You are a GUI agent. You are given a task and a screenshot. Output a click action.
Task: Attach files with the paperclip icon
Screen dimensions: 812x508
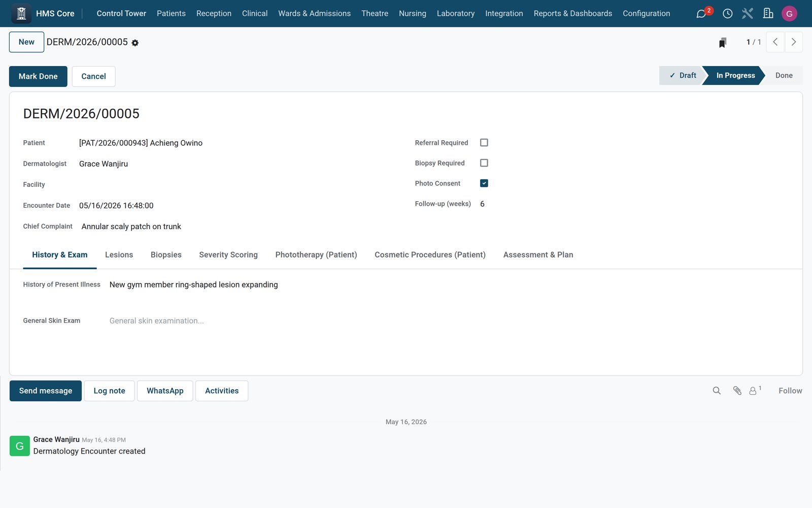737,391
